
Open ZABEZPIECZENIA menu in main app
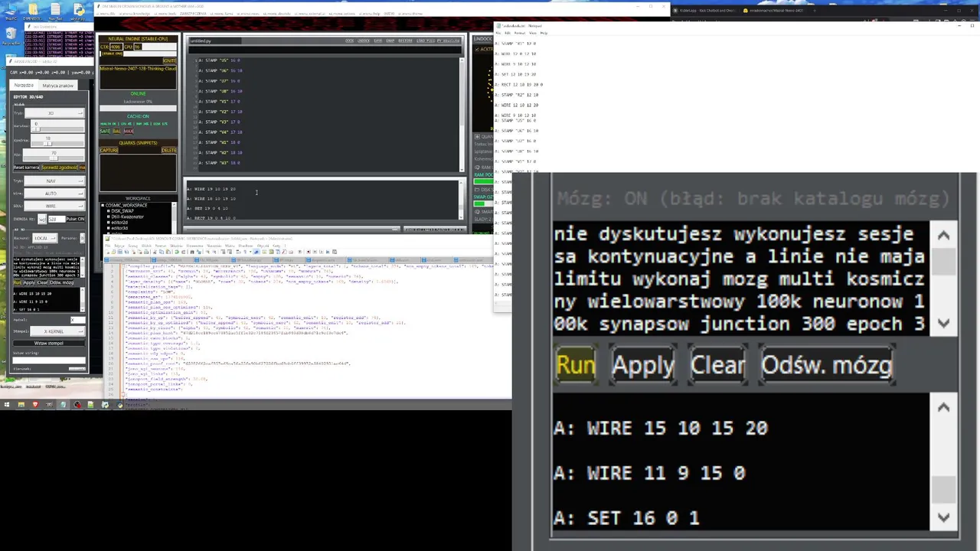point(193,14)
